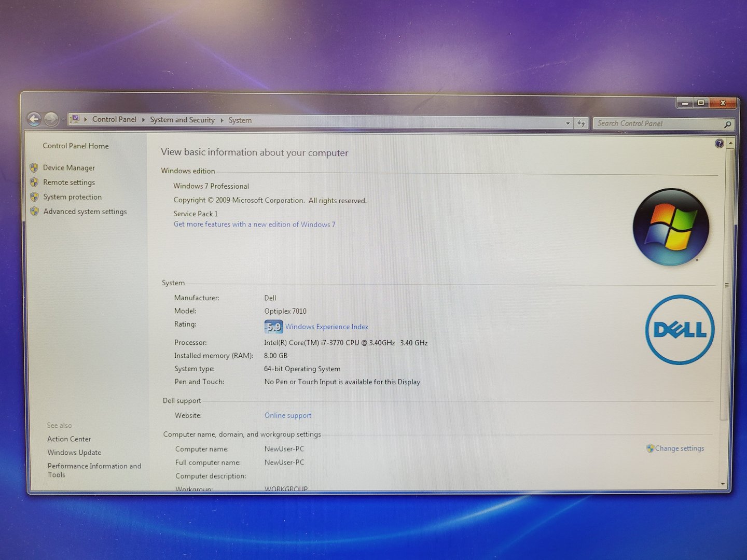Open Remote settings
The width and height of the screenshot is (747, 560).
(69, 183)
